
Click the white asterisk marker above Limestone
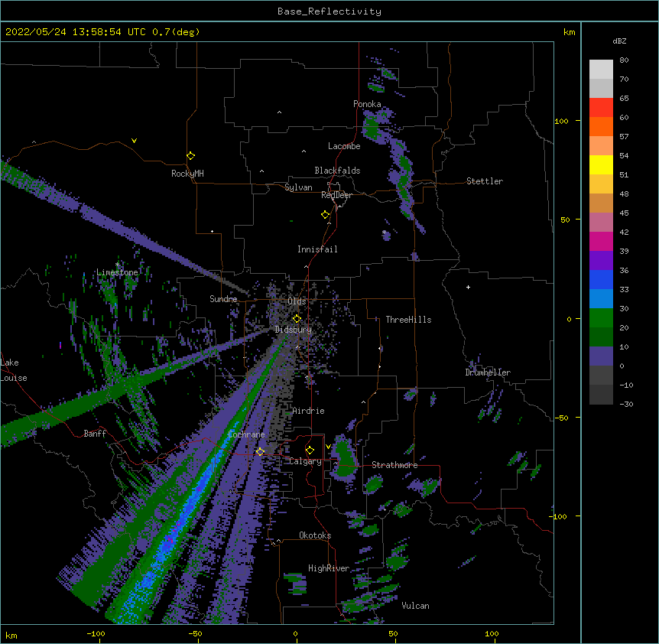(118, 265)
